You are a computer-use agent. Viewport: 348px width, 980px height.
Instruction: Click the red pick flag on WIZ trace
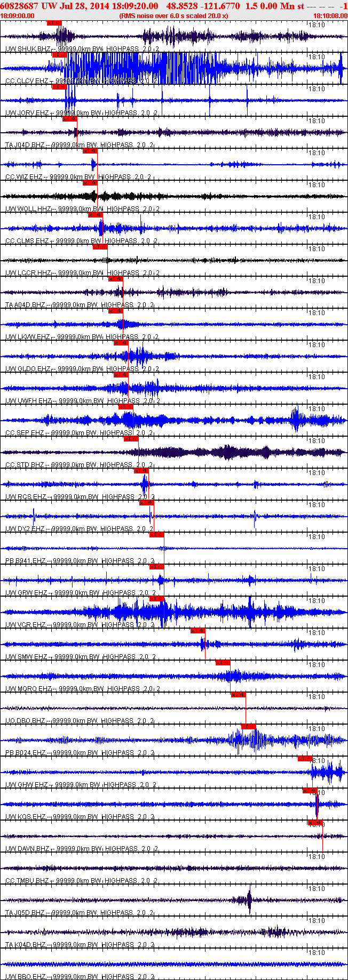90,151
